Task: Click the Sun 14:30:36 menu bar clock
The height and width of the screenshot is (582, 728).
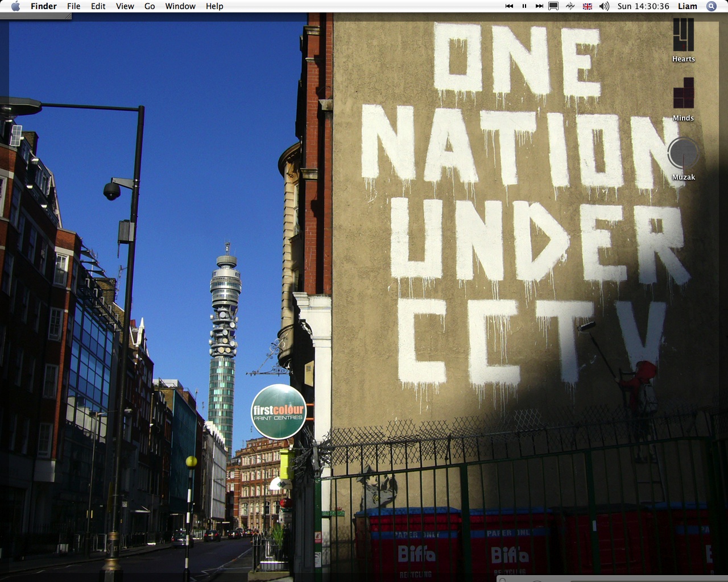Action: tap(643, 6)
